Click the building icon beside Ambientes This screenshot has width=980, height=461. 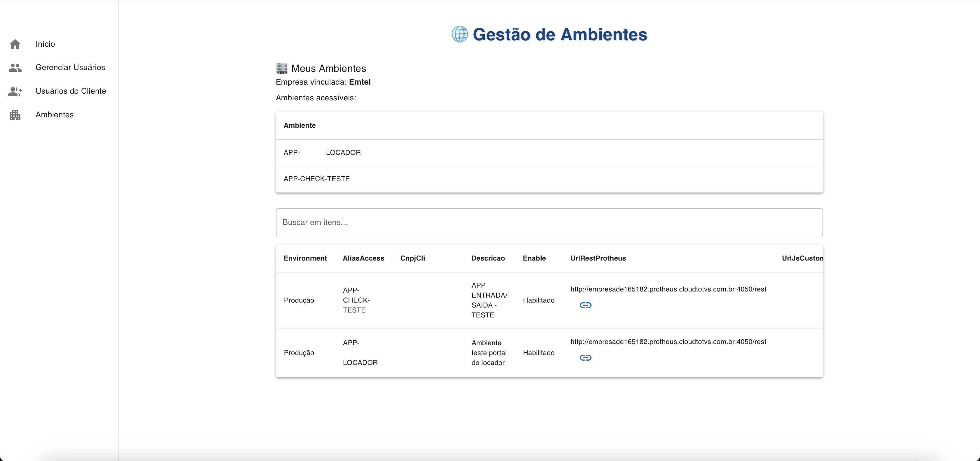click(x=15, y=115)
